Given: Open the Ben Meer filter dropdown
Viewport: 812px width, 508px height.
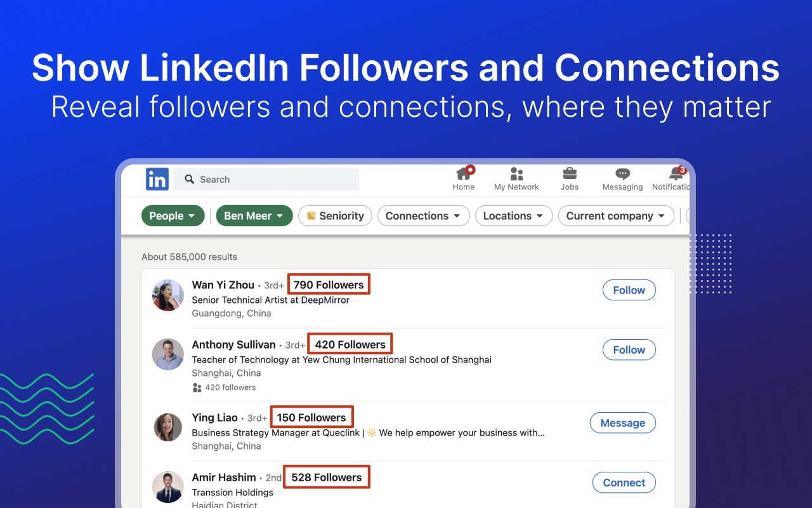Looking at the screenshot, I should [x=254, y=216].
